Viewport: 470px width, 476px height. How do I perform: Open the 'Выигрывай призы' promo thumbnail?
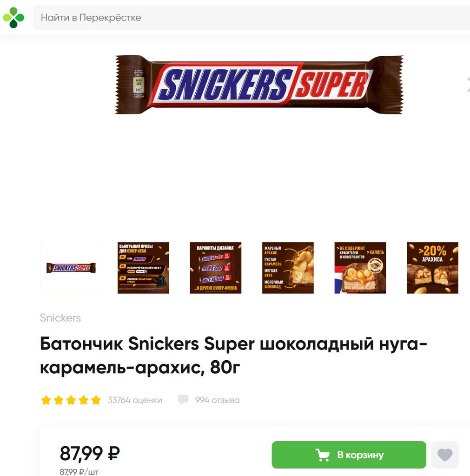[x=143, y=268]
